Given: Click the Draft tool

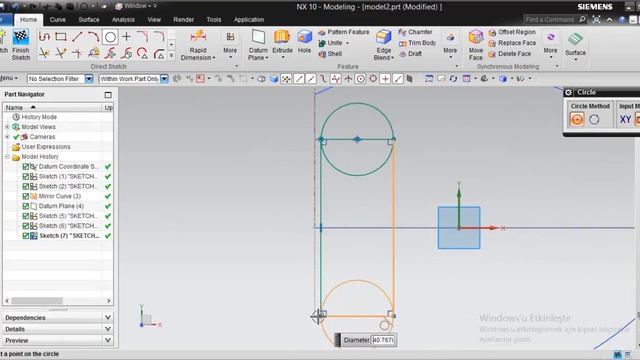Looking at the screenshot, I should pos(410,54).
